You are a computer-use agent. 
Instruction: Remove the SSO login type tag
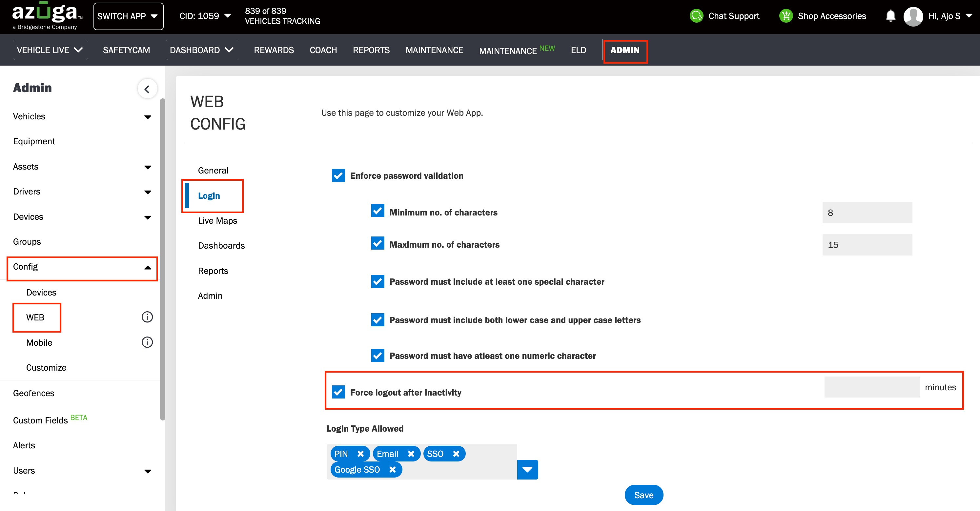click(456, 454)
